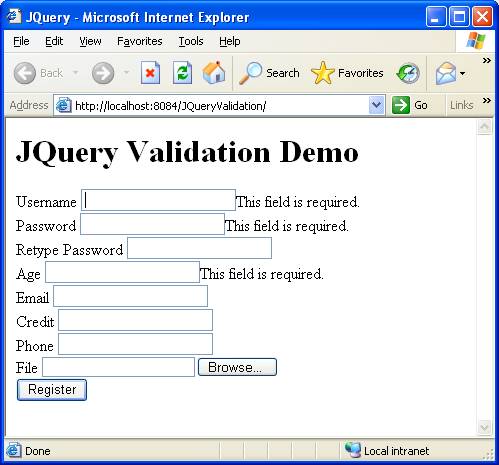Click the green Go arrow

(400, 105)
